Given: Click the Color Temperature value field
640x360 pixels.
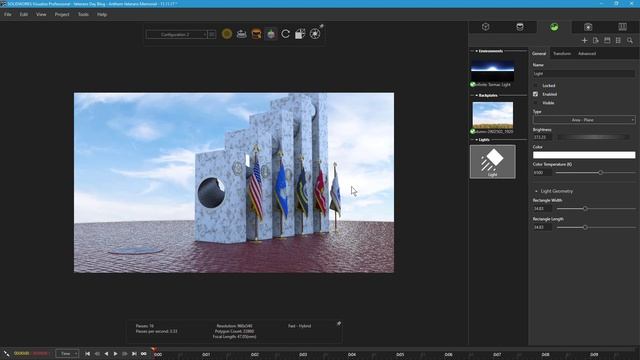Looking at the screenshot, I should pos(542,173).
